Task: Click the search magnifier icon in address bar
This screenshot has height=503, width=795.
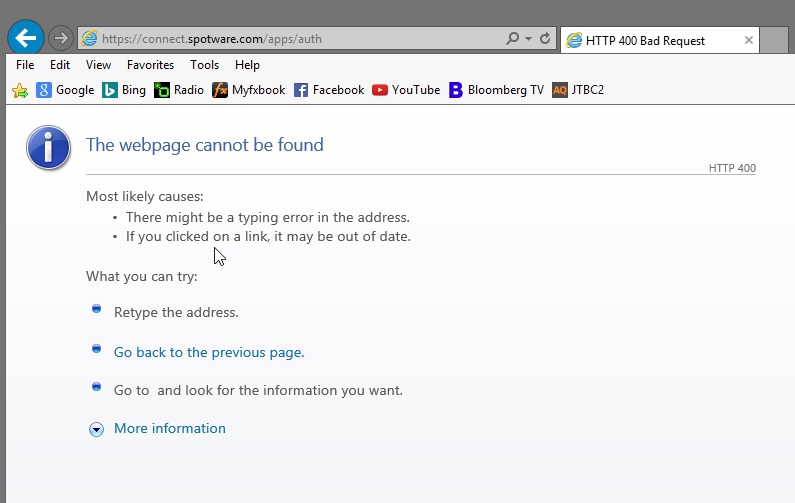Action: point(513,39)
